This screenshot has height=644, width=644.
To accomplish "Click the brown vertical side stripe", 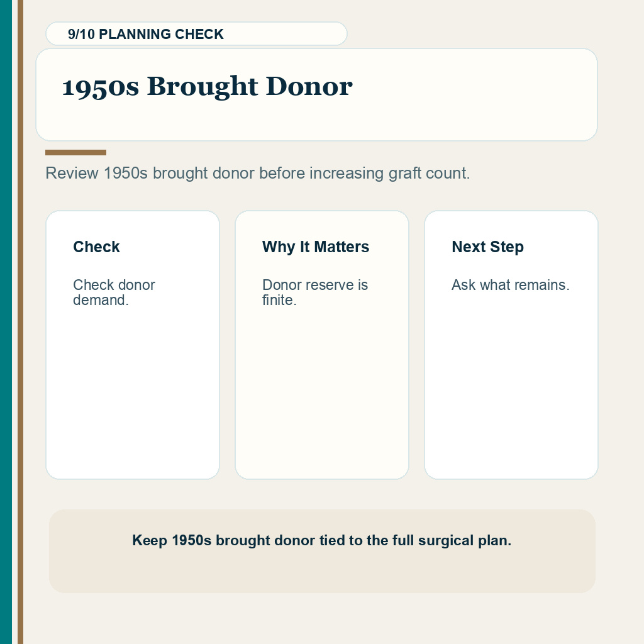I will point(21,322).
